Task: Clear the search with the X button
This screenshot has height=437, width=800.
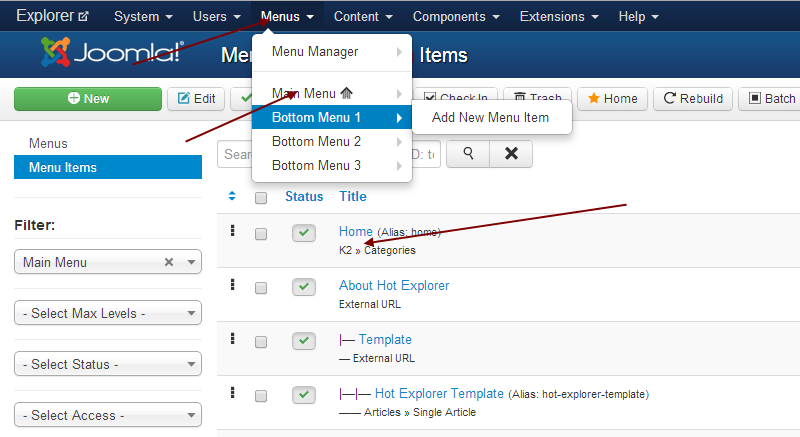Action: [511, 154]
